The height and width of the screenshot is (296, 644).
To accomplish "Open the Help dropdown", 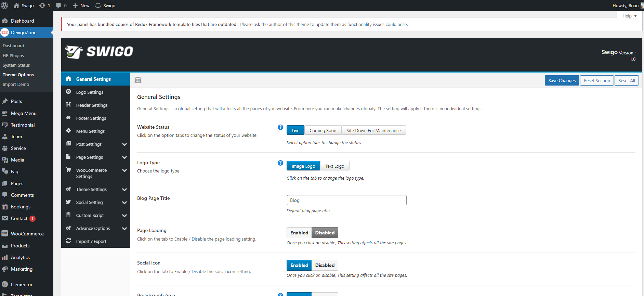I will pos(629,16).
